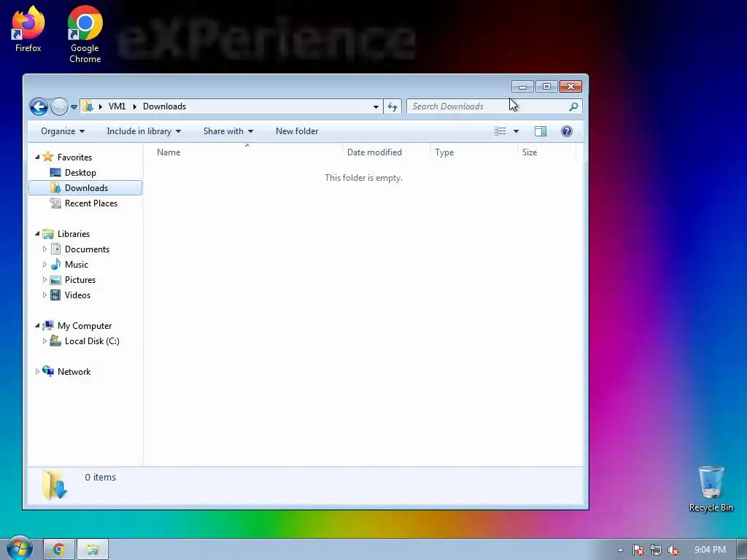This screenshot has width=747, height=560.
Task: Change your view icon button
Action: click(500, 131)
